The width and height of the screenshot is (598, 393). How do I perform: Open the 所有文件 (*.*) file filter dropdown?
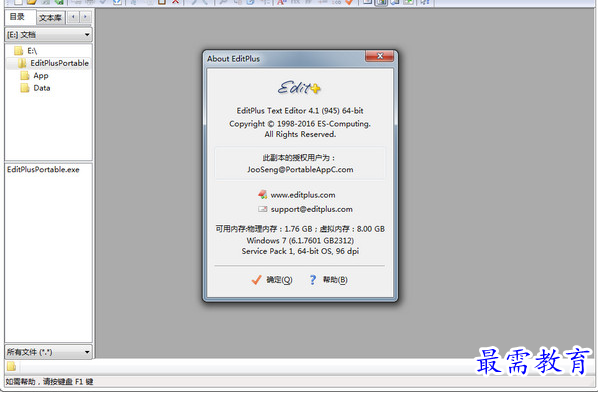48,352
